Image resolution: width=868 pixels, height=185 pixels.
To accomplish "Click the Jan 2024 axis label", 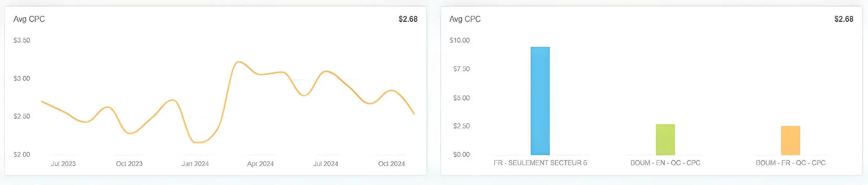I will 195,164.
